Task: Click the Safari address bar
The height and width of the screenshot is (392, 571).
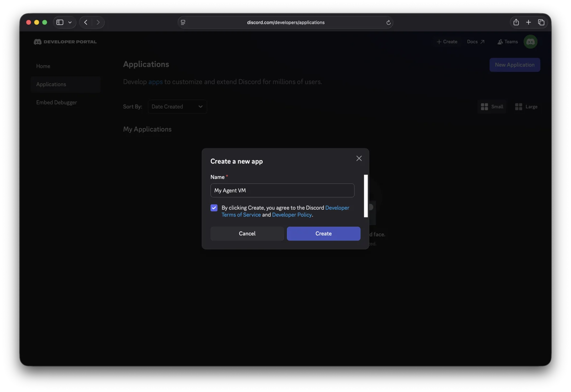Action: [285, 22]
